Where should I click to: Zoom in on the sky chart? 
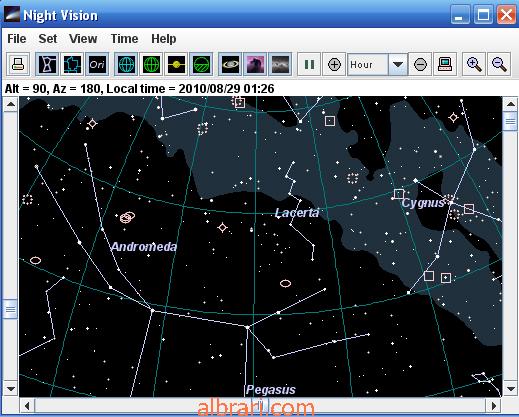[x=474, y=64]
